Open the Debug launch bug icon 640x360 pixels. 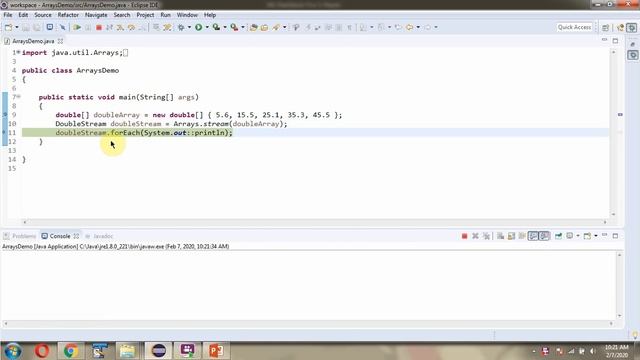tap(181, 27)
